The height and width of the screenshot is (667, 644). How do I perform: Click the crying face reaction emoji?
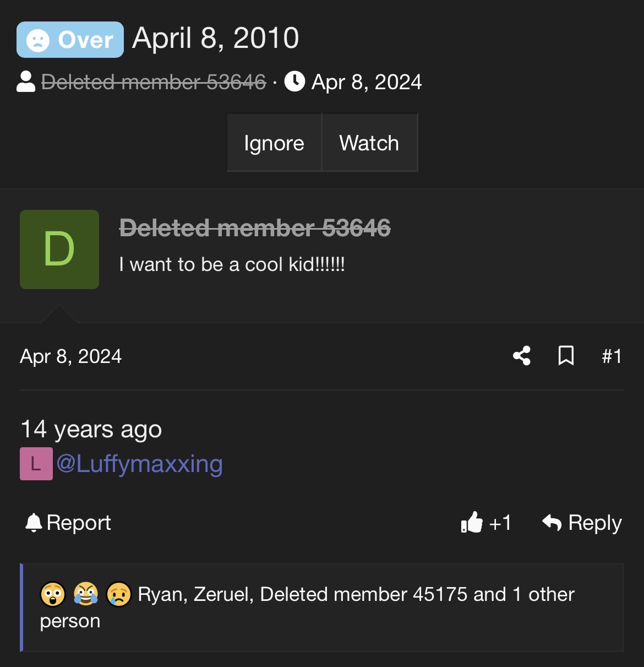point(118,594)
